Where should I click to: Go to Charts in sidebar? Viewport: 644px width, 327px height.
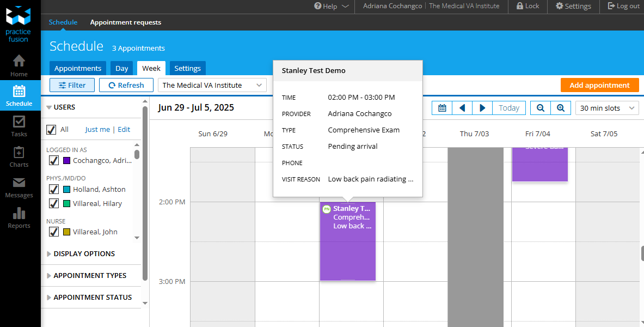(19, 156)
